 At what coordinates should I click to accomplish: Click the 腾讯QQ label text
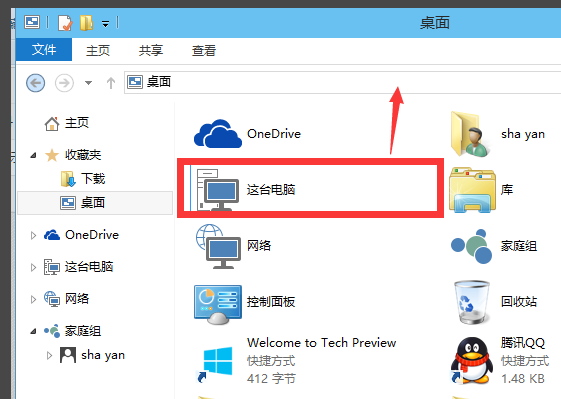click(523, 343)
